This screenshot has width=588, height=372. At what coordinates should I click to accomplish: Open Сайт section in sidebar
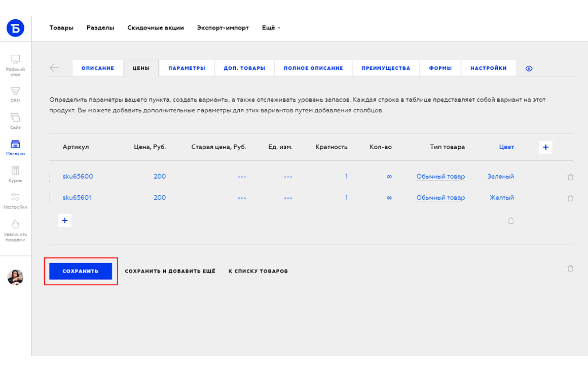[x=15, y=121]
